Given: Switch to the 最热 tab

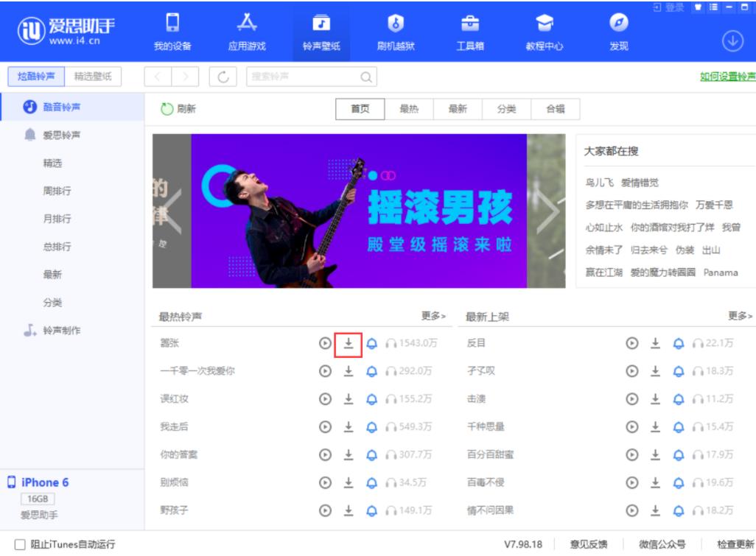Looking at the screenshot, I should (409, 109).
